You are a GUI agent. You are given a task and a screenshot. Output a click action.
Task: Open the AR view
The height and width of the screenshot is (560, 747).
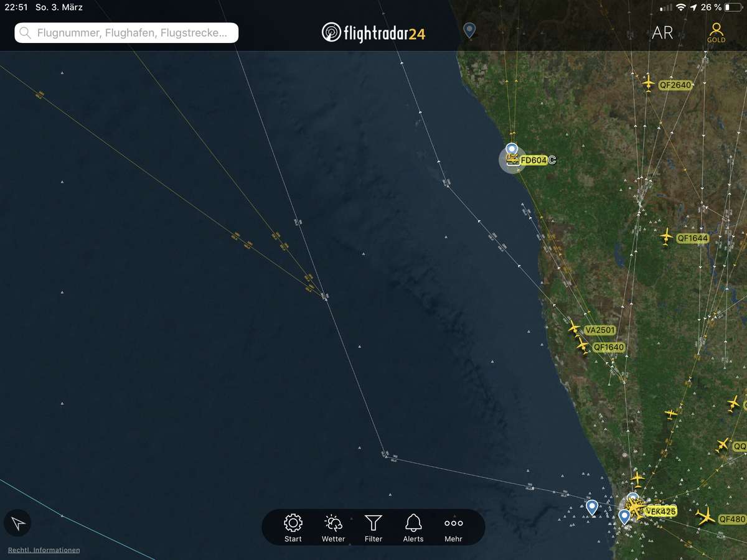point(662,33)
